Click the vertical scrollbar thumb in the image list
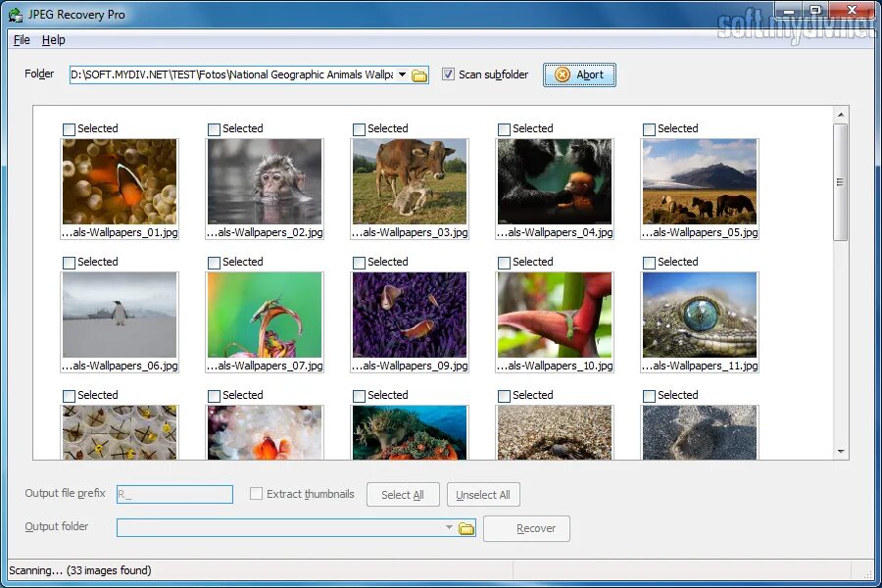The width and height of the screenshot is (882, 588). (841, 181)
